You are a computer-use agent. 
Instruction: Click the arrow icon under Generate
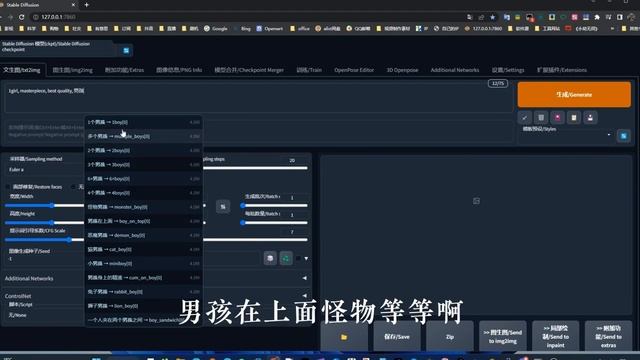(x=524, y=118)
